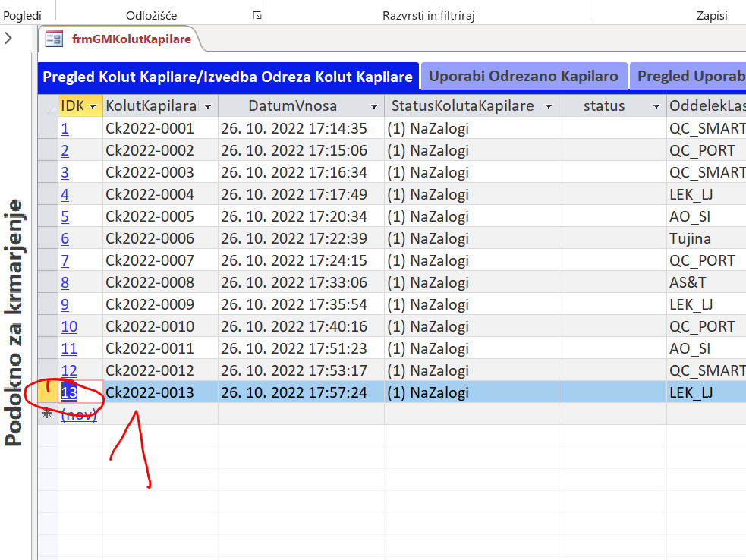Open the KolutKapilara column filter dropdown
The height and width of the screenshot is (560, 746).
(208, 106)
